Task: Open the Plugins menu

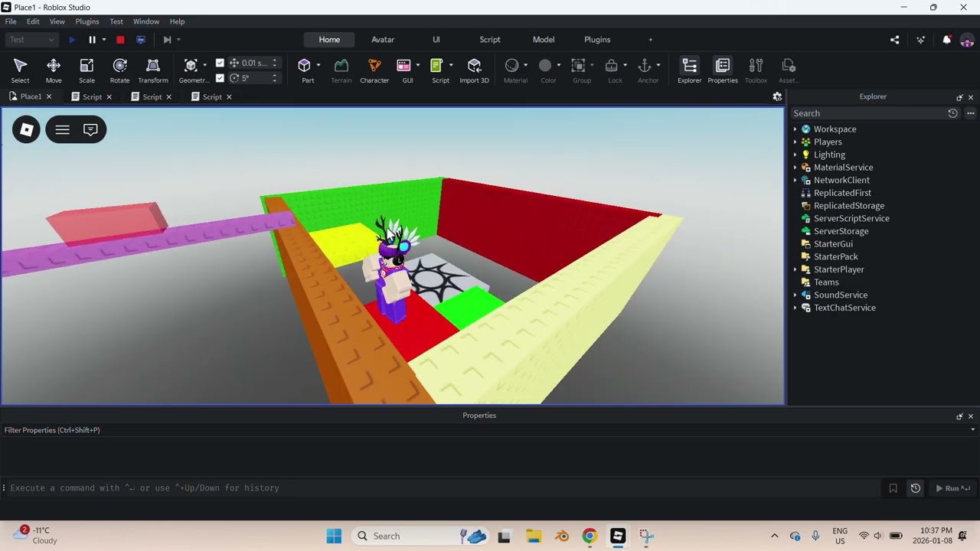Action: (x=87, y=21)
